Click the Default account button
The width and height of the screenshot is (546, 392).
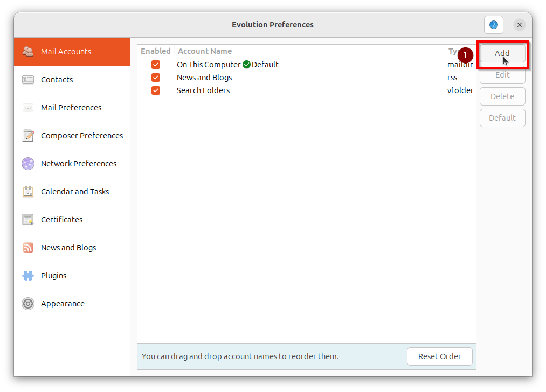tap(502, 117)
